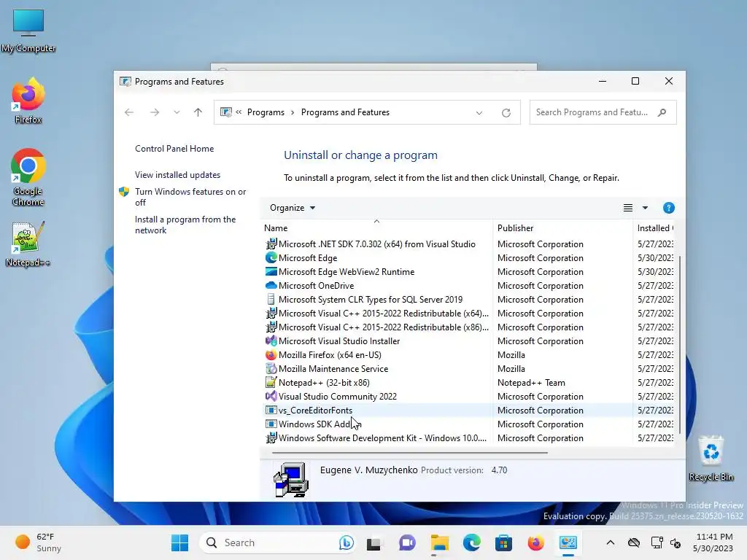Open View installed updates link

click(x=177, y=175)
